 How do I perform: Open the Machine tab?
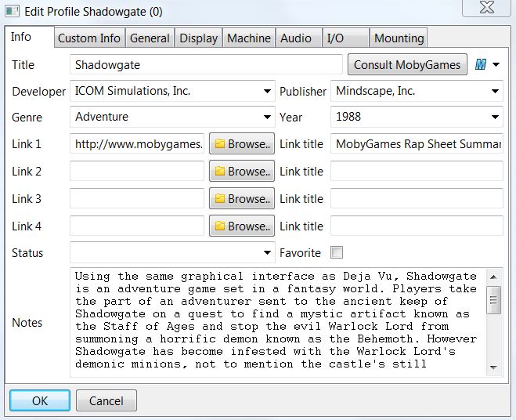coord(249,38)
